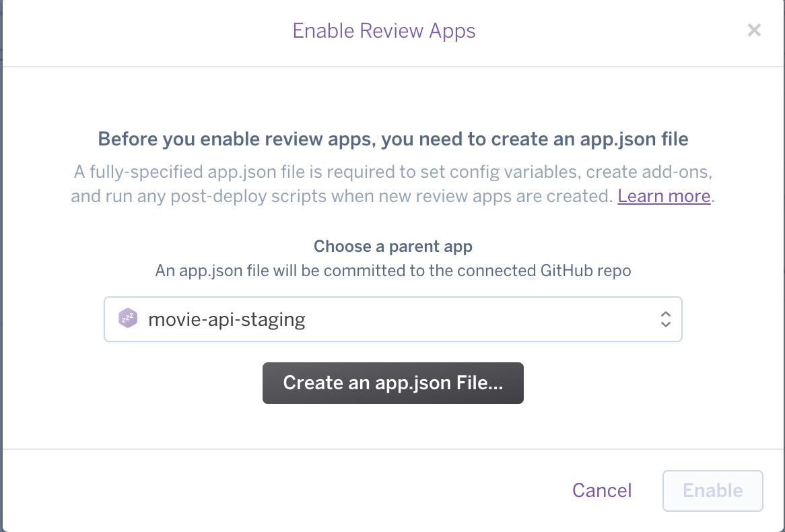Select the movie-api-staging app name text
The height and width of the screenshot is (532, 785).
click(227, 319)
